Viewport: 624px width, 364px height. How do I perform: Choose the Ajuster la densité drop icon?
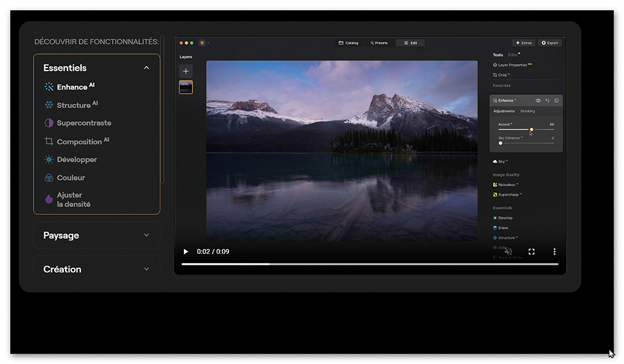(x=49, y=199)
